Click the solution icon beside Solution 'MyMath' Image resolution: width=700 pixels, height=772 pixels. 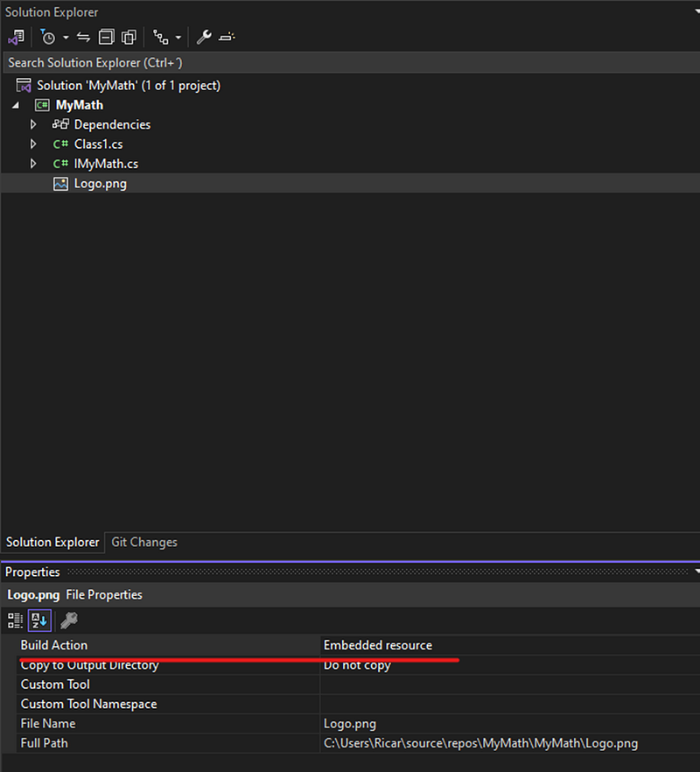pyautogui.click(x=24, y=86)
